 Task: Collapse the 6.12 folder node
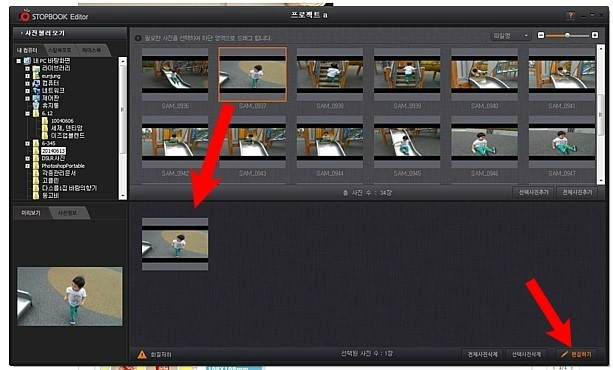[x=27, y=113]
